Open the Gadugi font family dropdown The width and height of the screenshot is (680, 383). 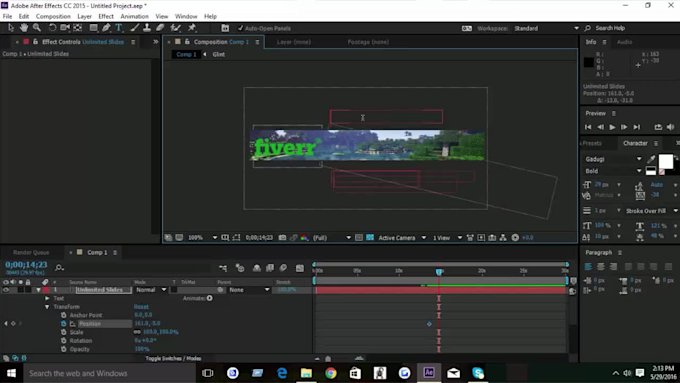613,159
